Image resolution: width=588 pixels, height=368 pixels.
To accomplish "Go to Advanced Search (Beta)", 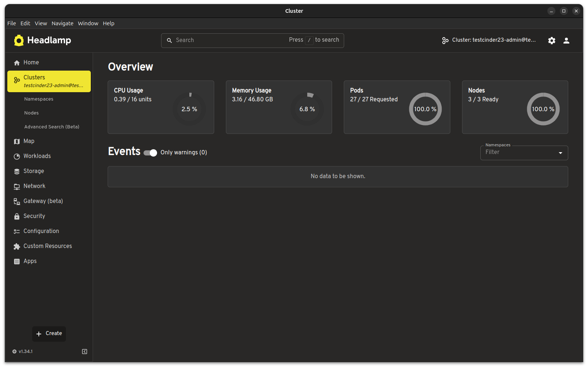I will [52, 127].
